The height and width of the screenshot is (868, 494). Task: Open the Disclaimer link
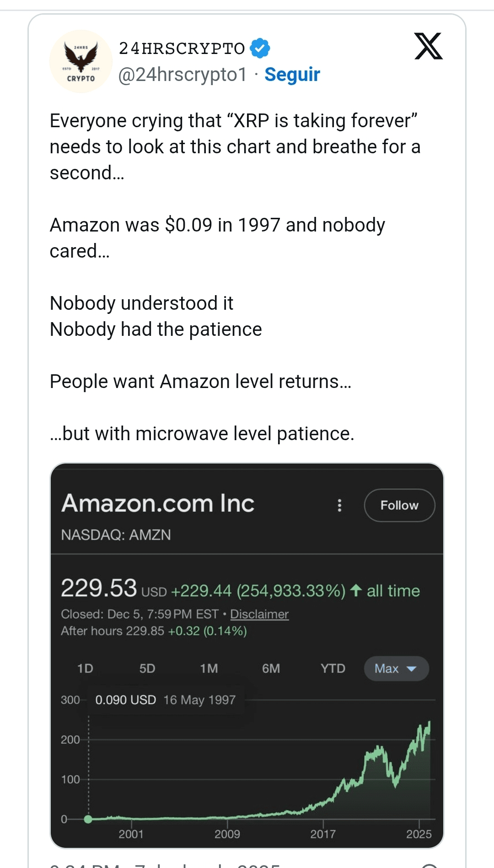click(x=259, y=614)
